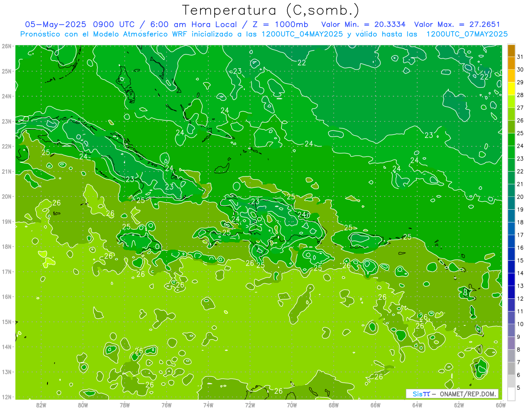Viewport: 532px width, 411px height.
Task: Click the 15 value on the color scale
Action: click(520, 260)
